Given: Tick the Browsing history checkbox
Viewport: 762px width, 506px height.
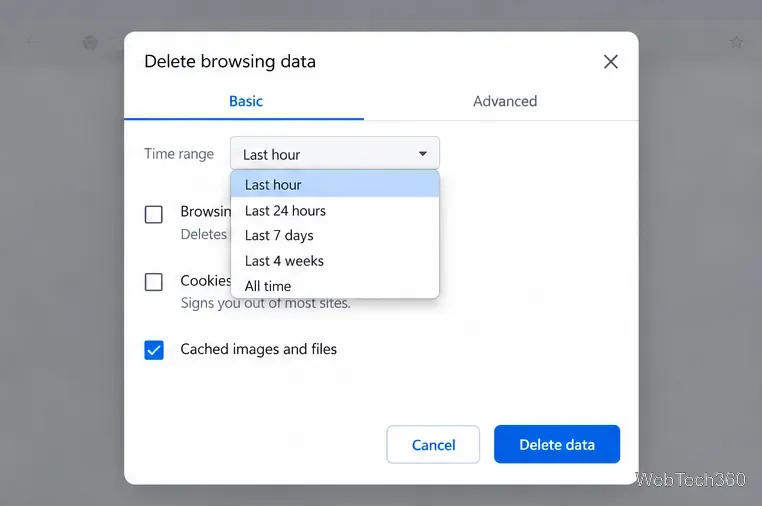Looking at the screenshot, I should (x=154, y=214).
